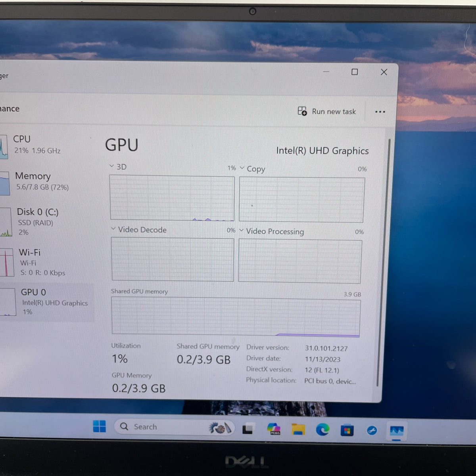The height and width of the screenshot is (476, 476).
Task: Maximize the Task Manager window
Action: (x=355, y=72)
